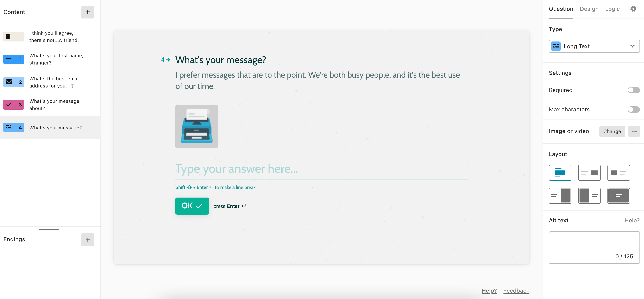644x299 pixels.
Task: Select 'What's your message?' item in sidebar
Action: point(50,128)
